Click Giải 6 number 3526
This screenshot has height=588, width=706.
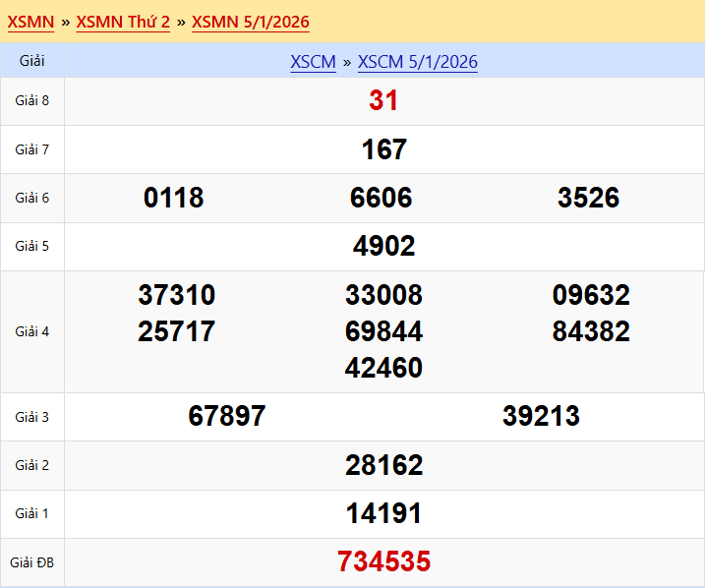coord(588,199)
